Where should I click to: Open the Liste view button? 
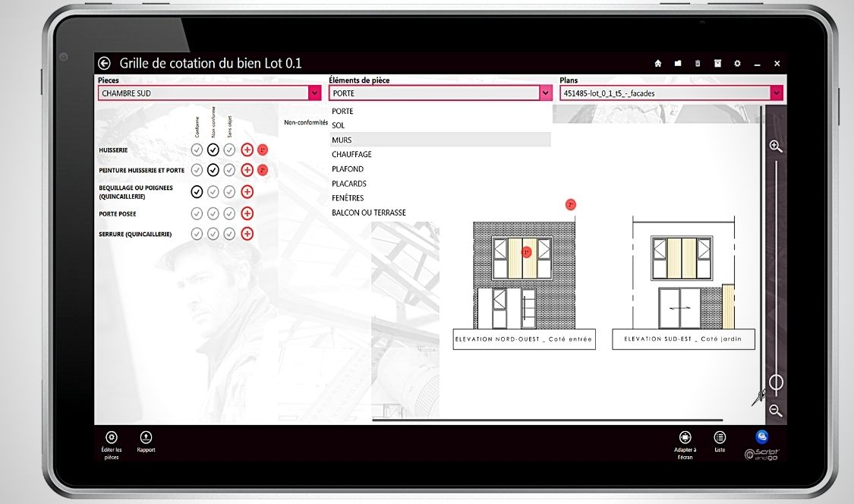point(720,437)
